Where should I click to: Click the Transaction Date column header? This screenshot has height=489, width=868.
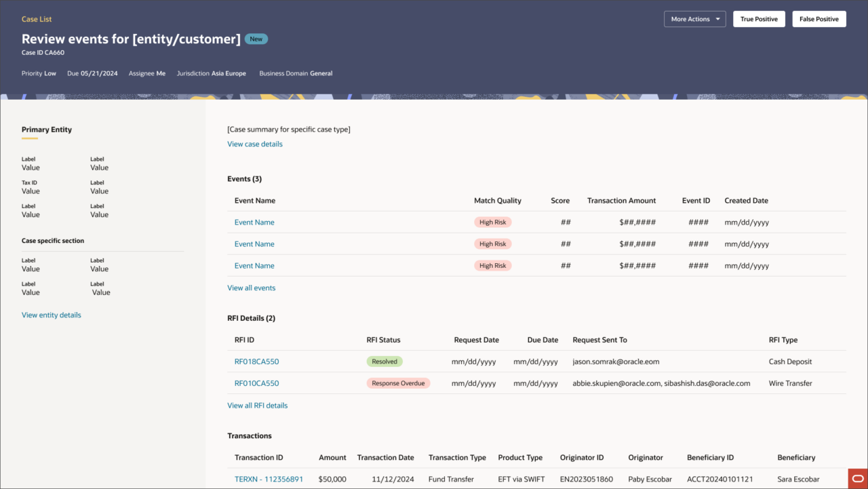click(386, 457)
